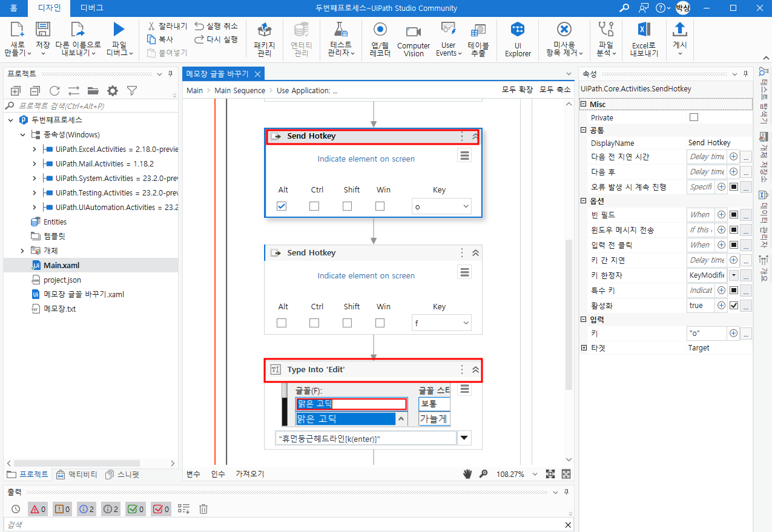Click the search magnifier in title bar

tap(624, 8)
